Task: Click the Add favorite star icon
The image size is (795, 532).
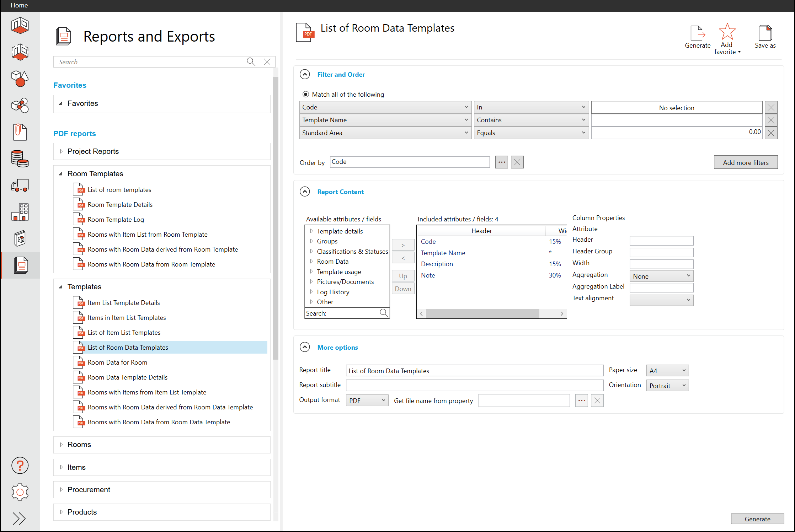Action: click(727, 32)
